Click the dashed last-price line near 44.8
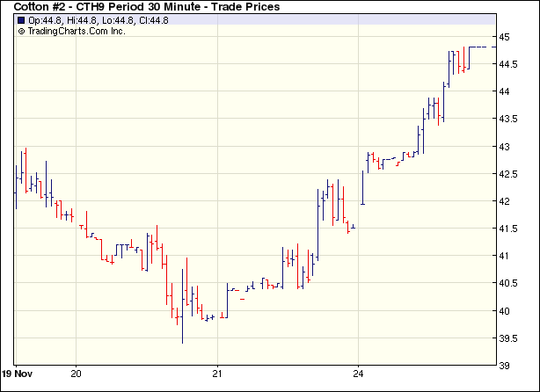The image size is (540, 392). coord(479,47)
